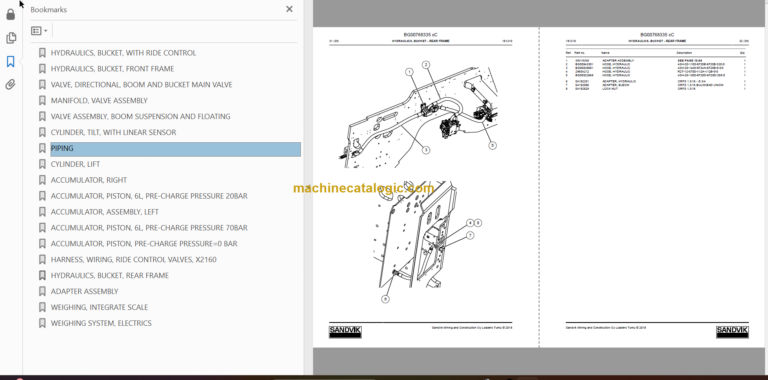Open WEIGHING, INTEGRATE SCALE bookmark
The height and width of the screenshot is (380, 768).
pyautogui.click(x=99, y=307)
